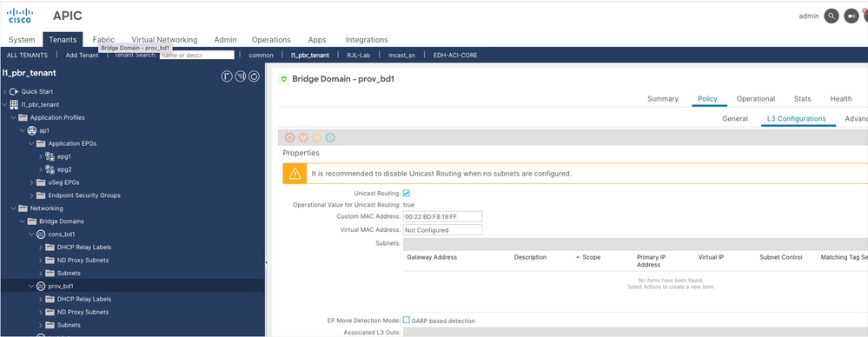Sort subnets by Scope column
The image size is (868, 337).
[x=591, y=257]
